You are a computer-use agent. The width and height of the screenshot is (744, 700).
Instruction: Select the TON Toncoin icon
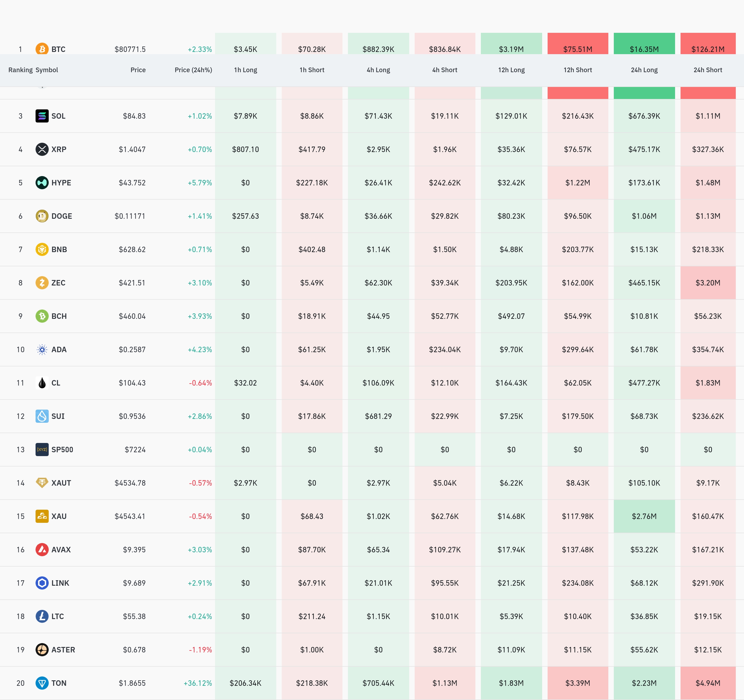(x=42, y=683)
